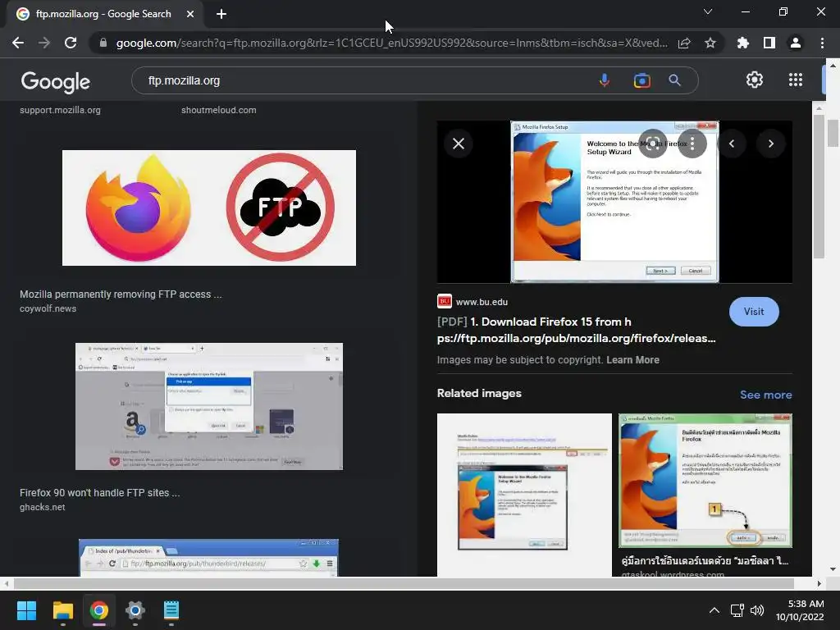The width and height of the screenshot is (840, 630).
Task: Open more options on the preview image
Action: click(x=692, y=144)
